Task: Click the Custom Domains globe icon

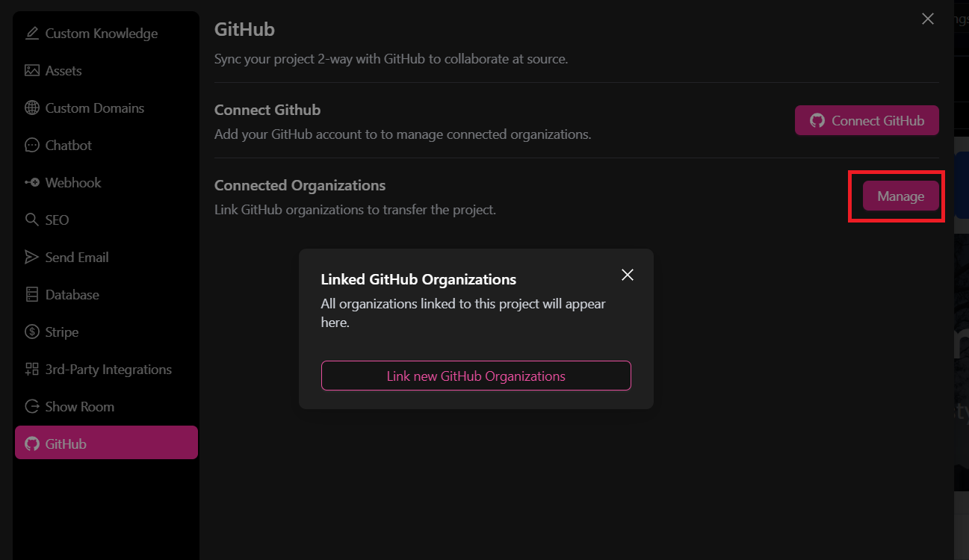Action: point(31,108)
